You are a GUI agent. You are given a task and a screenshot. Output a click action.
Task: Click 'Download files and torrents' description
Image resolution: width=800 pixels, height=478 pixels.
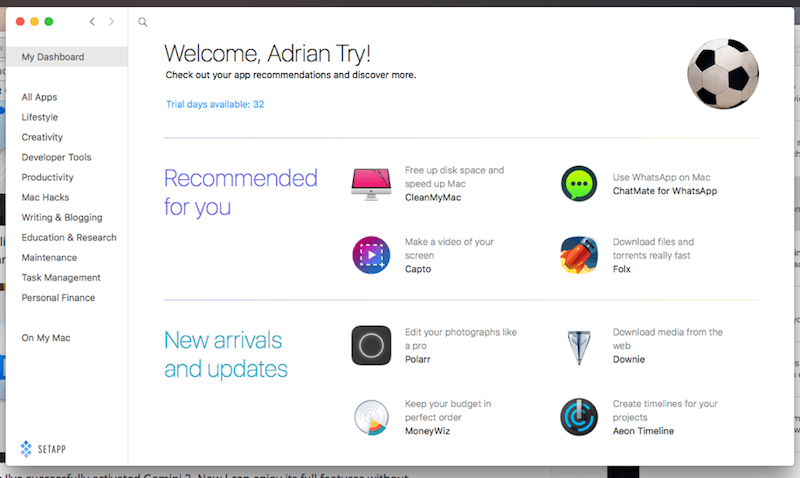tap(653, 248)
